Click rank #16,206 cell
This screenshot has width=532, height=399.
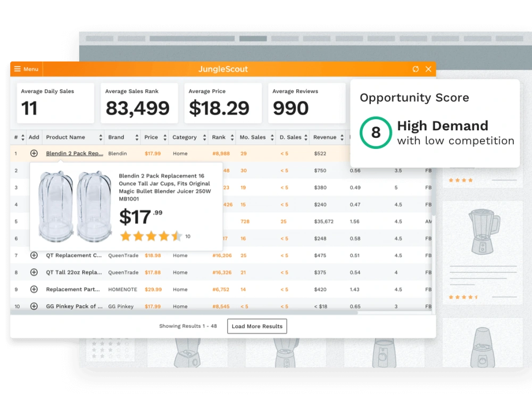coord(222,255)
